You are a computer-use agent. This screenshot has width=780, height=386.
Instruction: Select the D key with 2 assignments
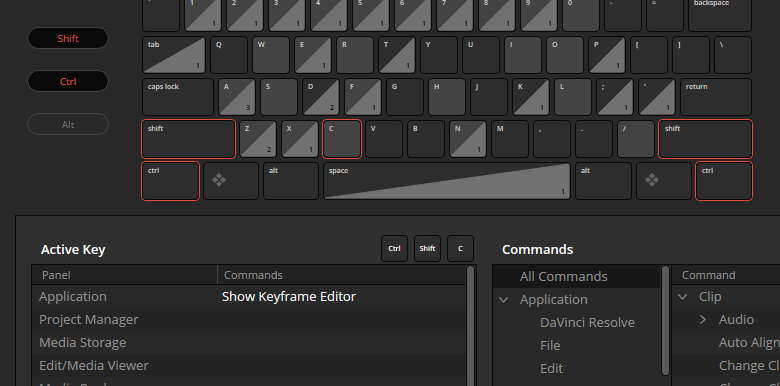point(321,97)
